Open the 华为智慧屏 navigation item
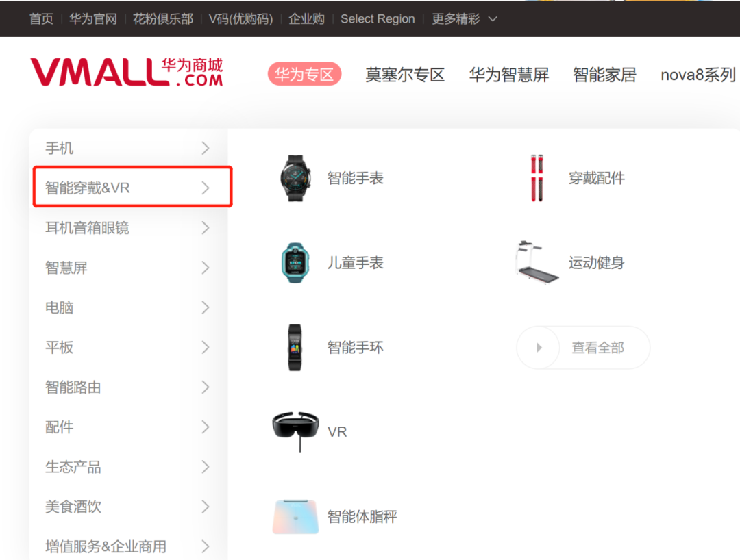740x560 pixels. tap(508, 75)
